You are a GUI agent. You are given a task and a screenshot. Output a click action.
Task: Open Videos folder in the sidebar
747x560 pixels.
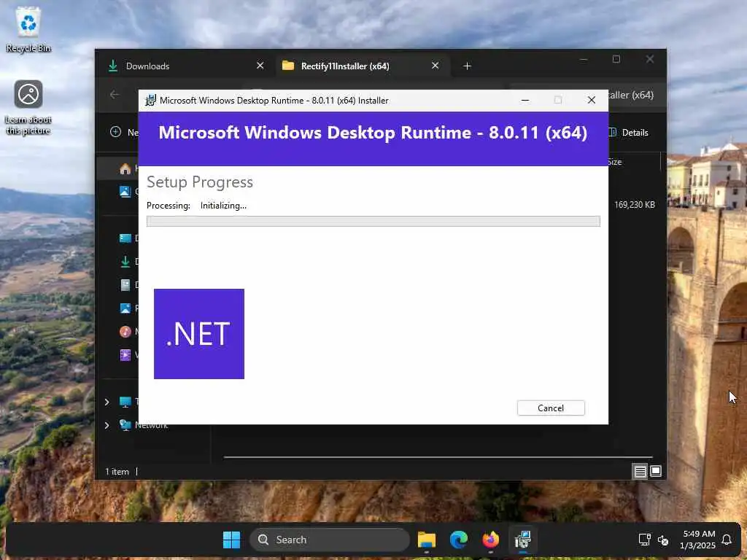(x=125, y=355)
